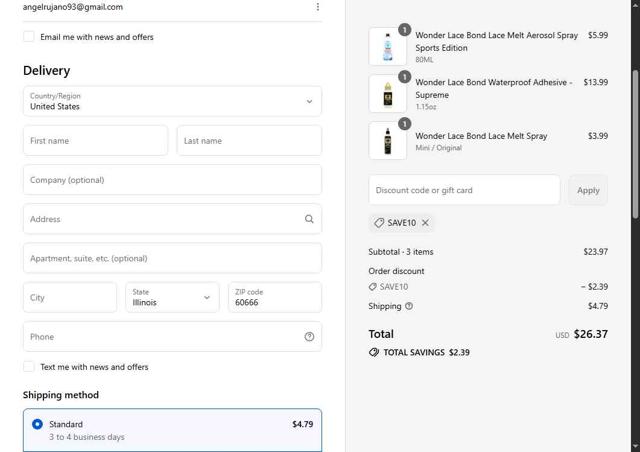
Task: Click the $4.79 Standard shipping price
Action: point(303,424)
